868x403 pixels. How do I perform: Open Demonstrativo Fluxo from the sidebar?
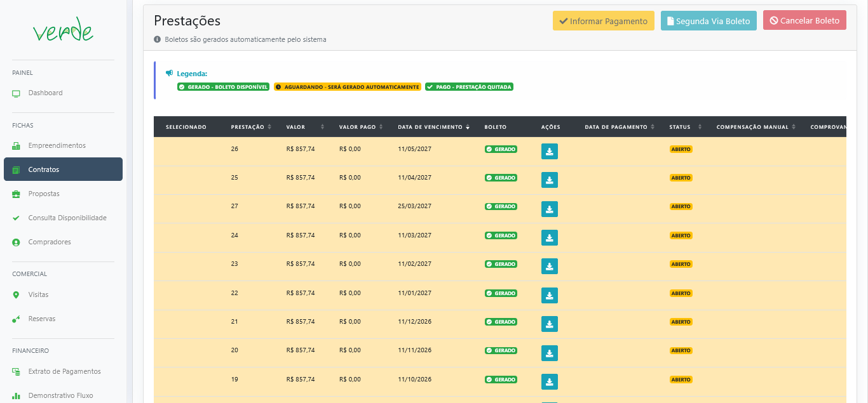pyautogui.click(x=15, y=395)
